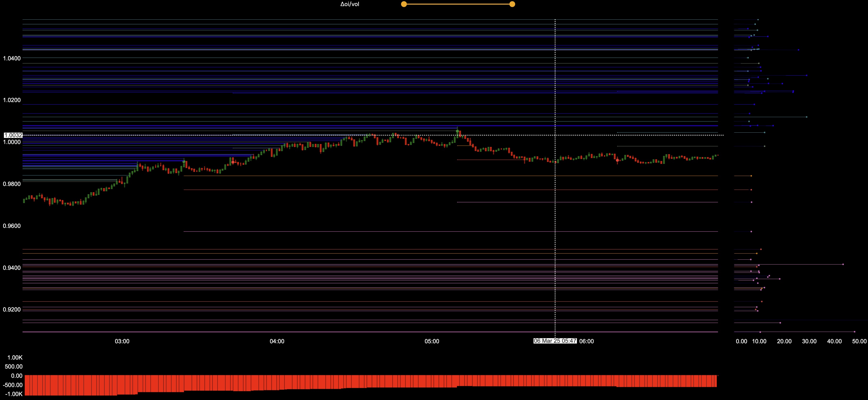Click the 1.0400 price axis label
Viewport: 868px width, 400px height.
tap(12, 58)
